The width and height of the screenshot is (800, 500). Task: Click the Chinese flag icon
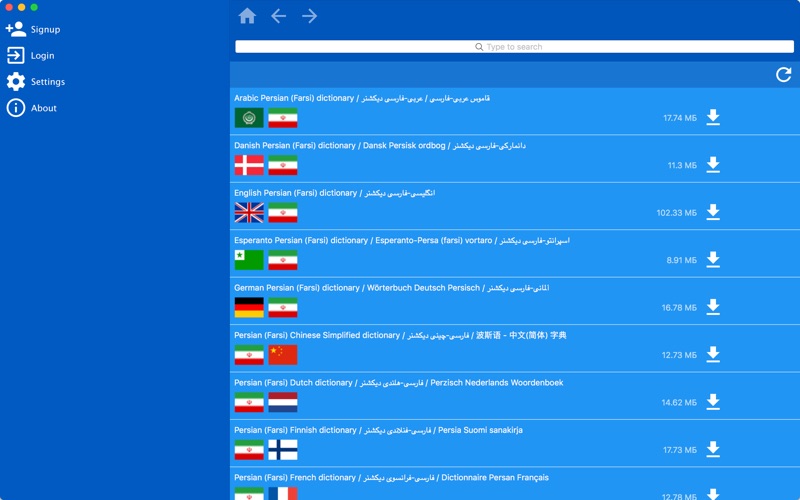[283, 355]
